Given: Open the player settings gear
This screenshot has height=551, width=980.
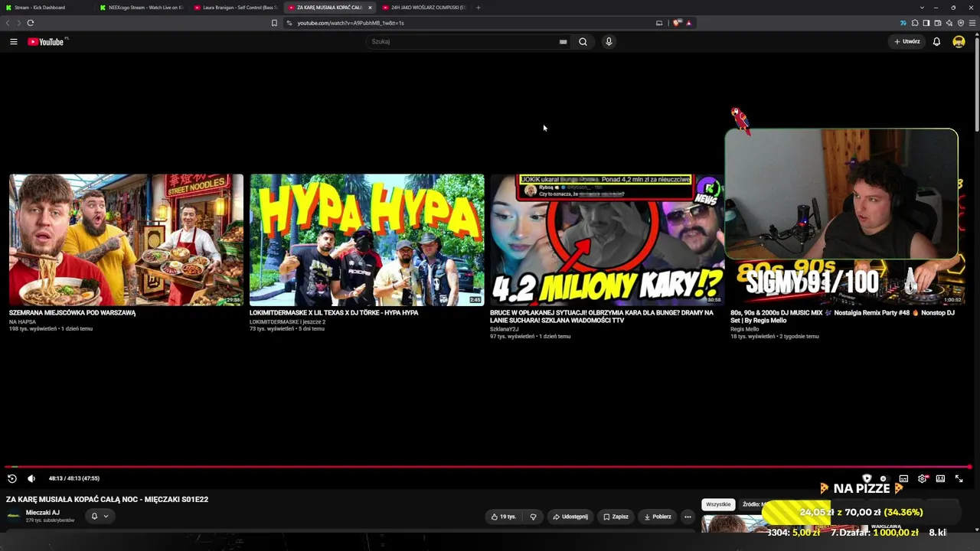Looking at the screenshot, I should (923, 478).
